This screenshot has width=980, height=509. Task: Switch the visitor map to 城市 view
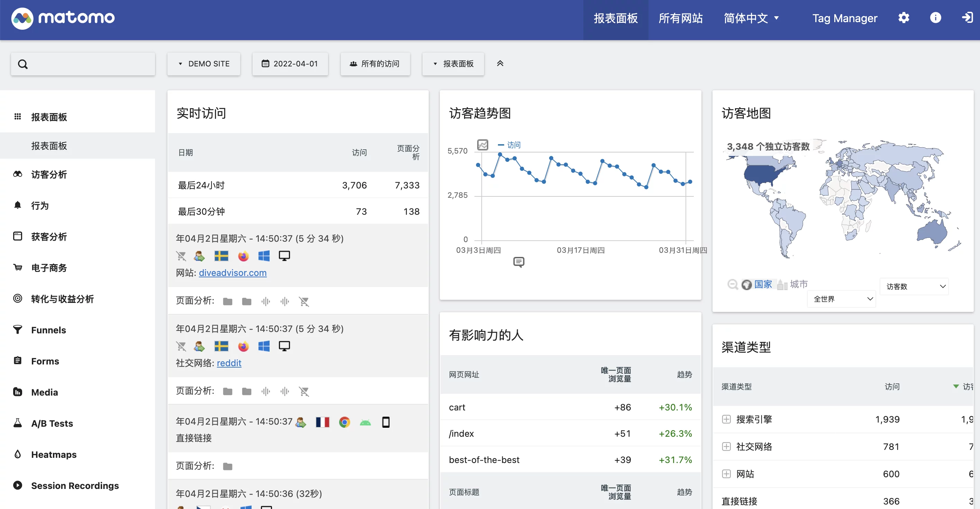coord(799,284)
